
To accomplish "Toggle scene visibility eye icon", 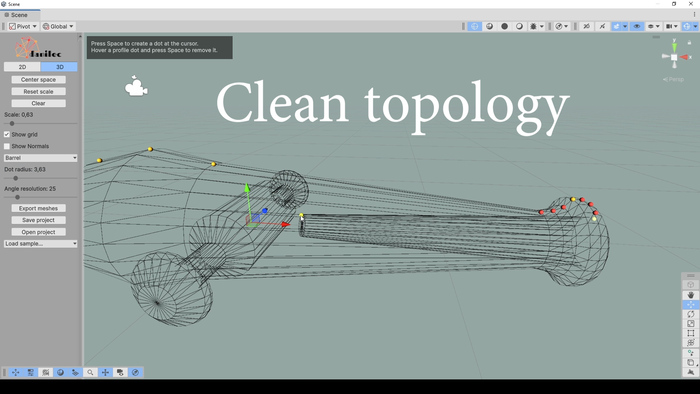I will (637, 26).
